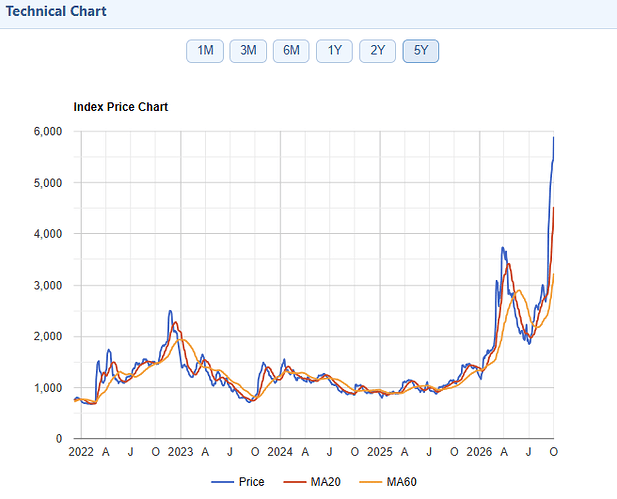Click the 1,000 y-axis label
617x499 pixels.
pos(48,388)
